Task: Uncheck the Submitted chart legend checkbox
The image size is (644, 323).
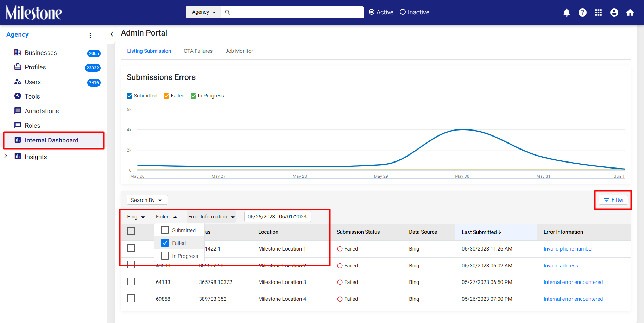Action: point(130,96)
